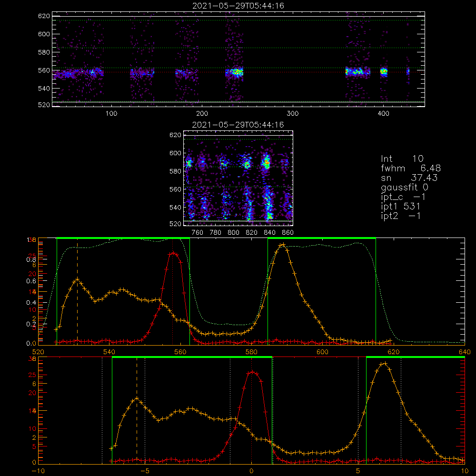Image resolution: width=476 pixels, height=476 pixels.
Task: Click white y-axis label 0.6 on profile plot
Action: [x=31, y=281]
